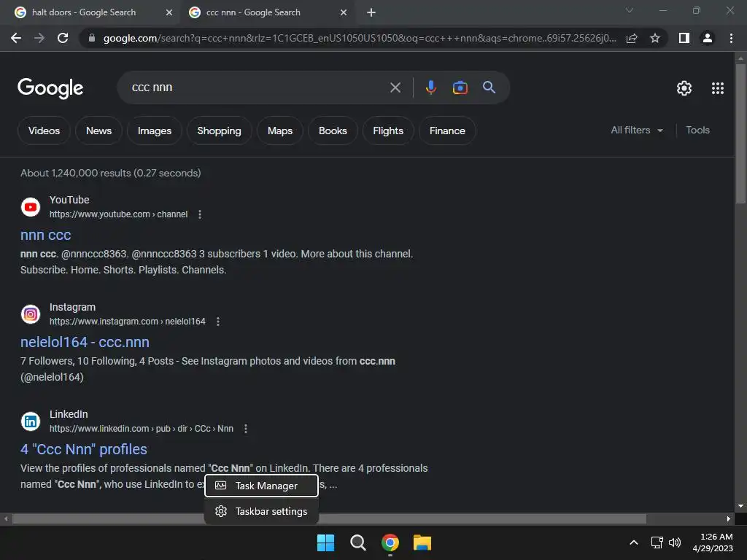Open Google apps grid
This screenshot has width=747, height=560.
718,88
